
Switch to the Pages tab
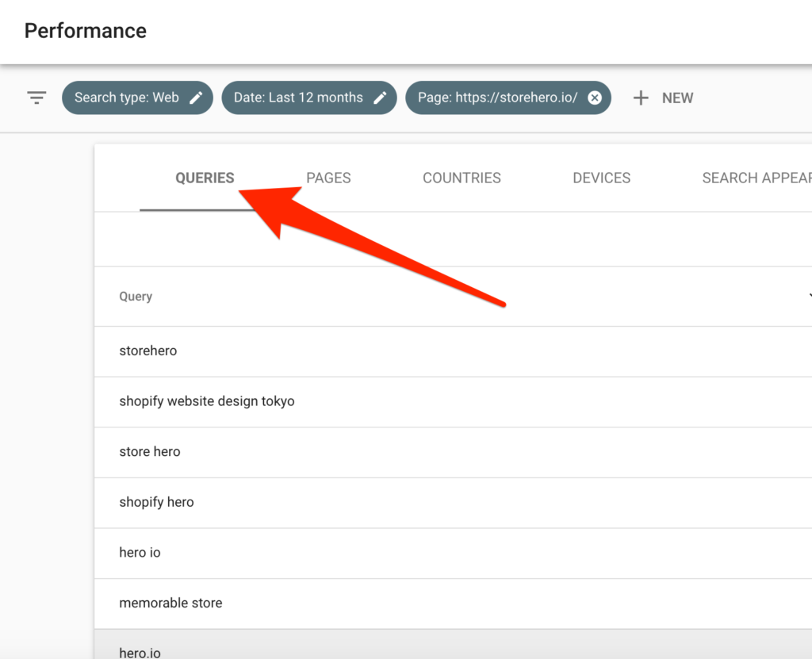click(x=328, y=178)
